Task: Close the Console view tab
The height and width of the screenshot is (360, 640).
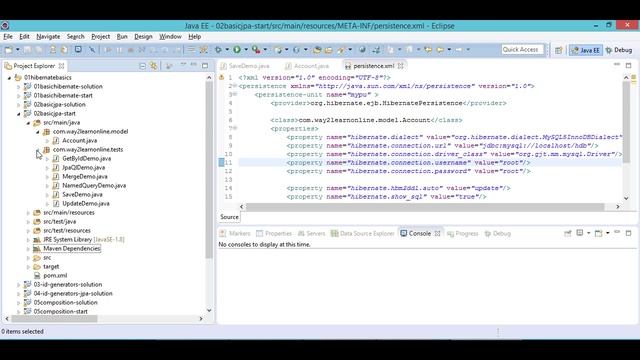Action: (438, 233)
